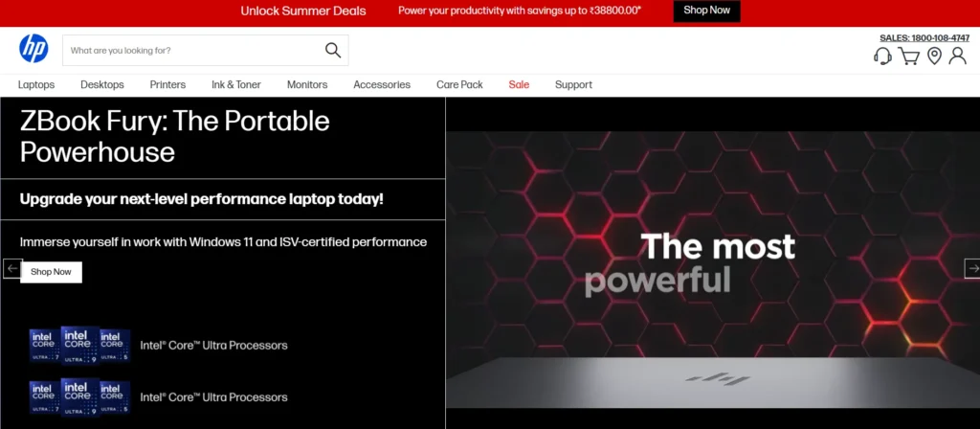Image resolution: width=980 pixels, height=429 pixels.
Task: Click 'Upgrade your next-level performance laptop today!'
Action: tap(201, 199)
